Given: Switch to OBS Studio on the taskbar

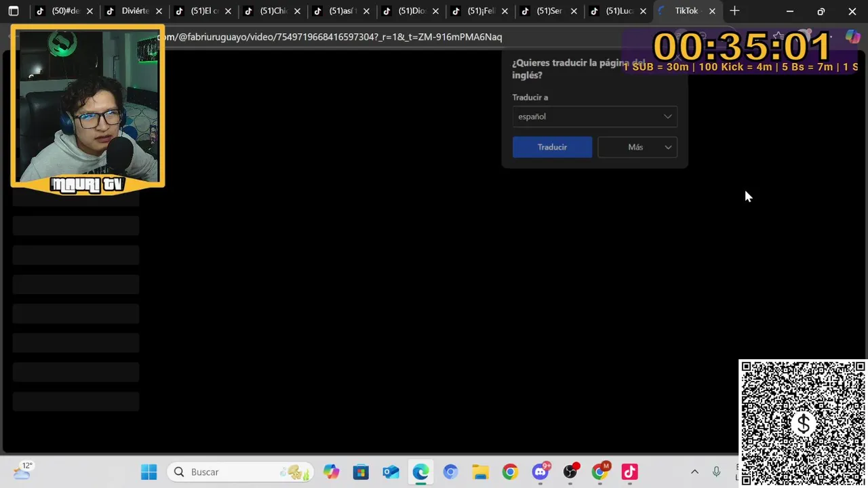Looking at the screenshot, I should click(570, 472).
